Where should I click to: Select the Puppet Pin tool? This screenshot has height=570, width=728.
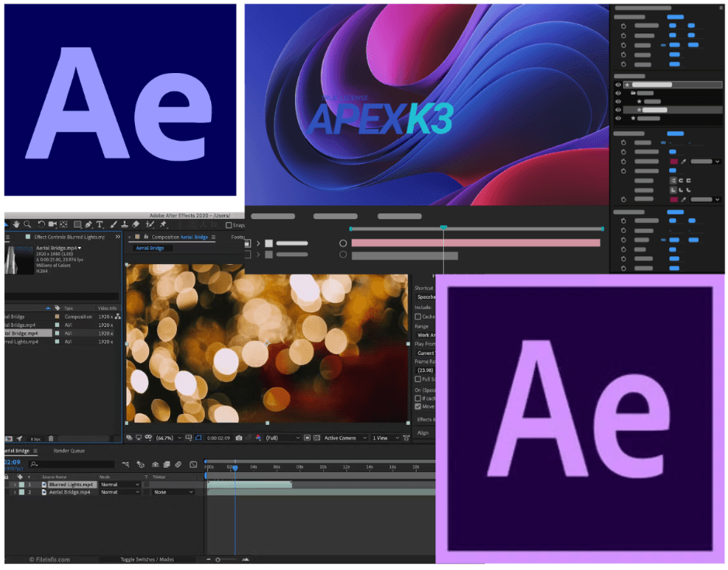coord(163,224)
